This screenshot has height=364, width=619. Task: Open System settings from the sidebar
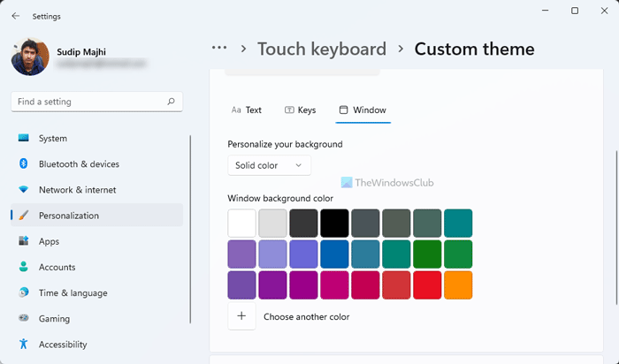52,139
